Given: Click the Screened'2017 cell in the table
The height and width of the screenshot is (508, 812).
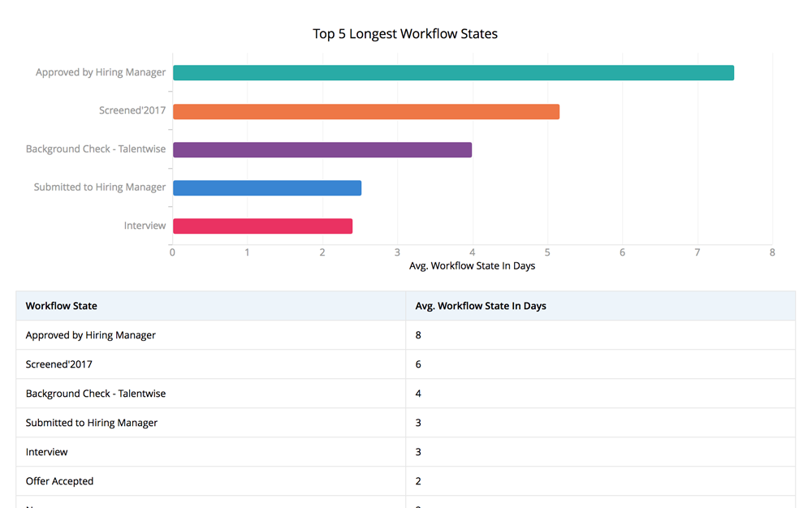Looking at the screenshot, I should [59, 364].
